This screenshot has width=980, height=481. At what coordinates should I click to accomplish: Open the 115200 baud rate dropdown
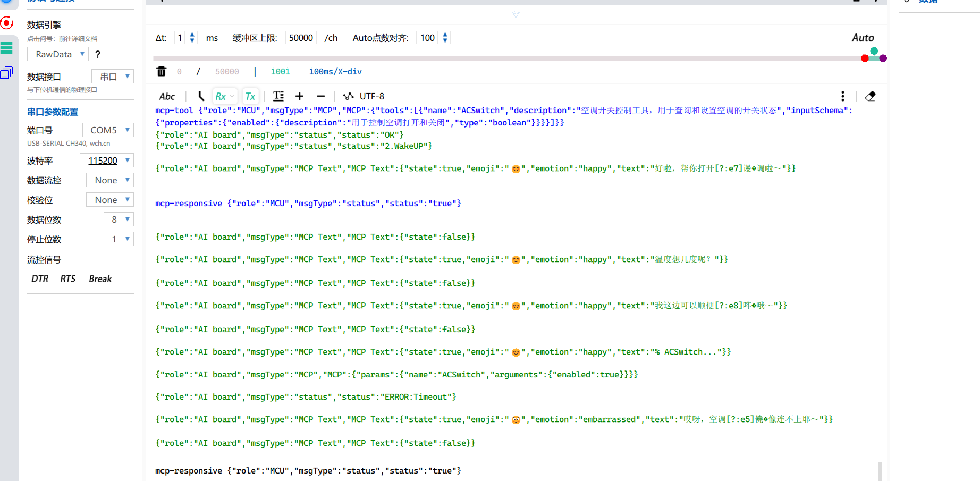click(107, 161)
